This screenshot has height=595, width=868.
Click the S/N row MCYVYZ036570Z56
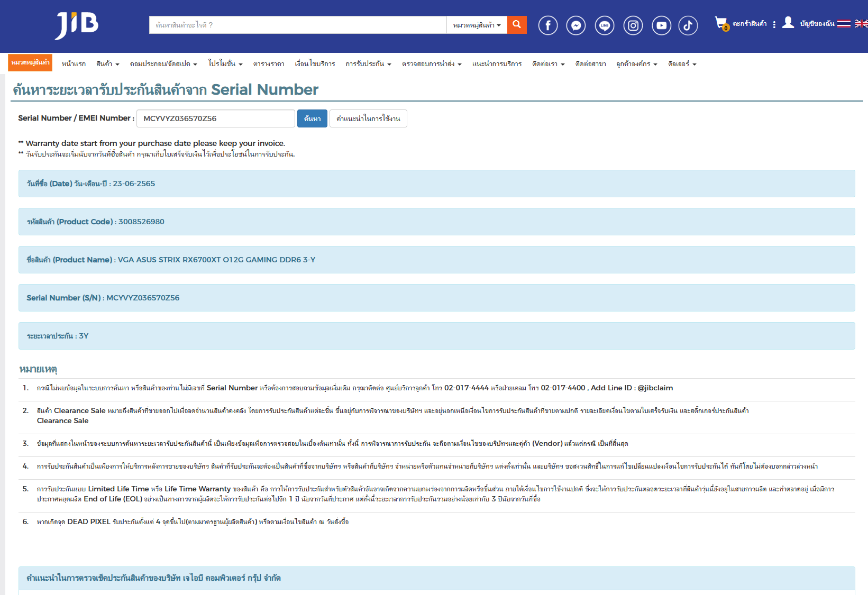[436, 298]
